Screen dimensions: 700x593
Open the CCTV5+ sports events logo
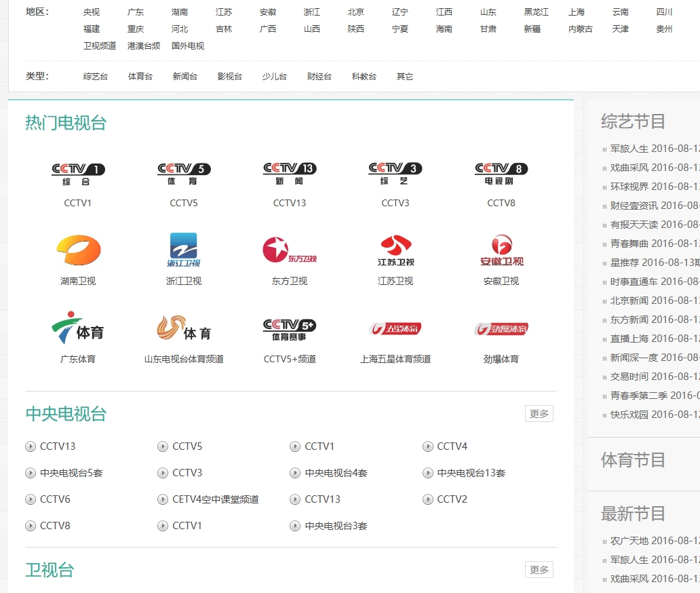point(290,329)
